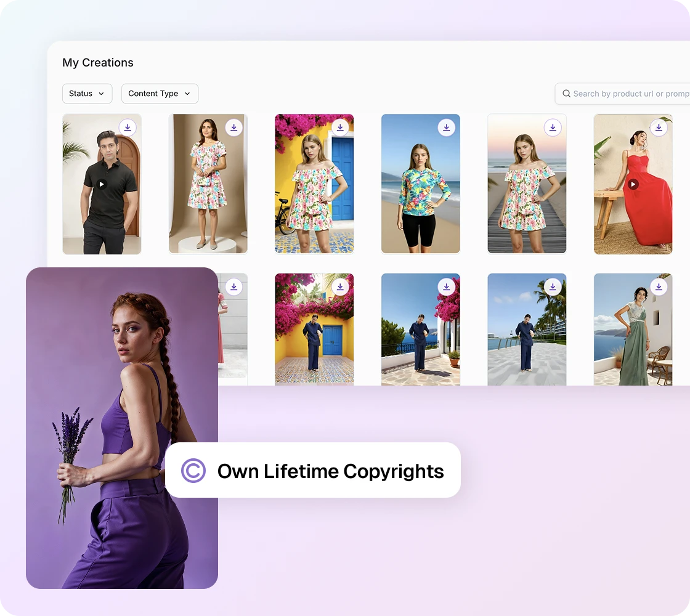Open the floral dress boardwalk thumbnail

527,184
